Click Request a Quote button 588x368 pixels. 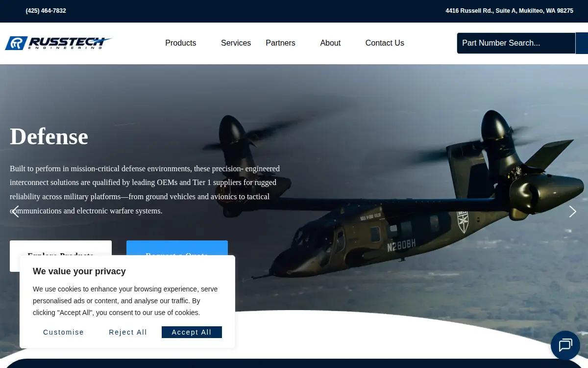tap(177, 248)
